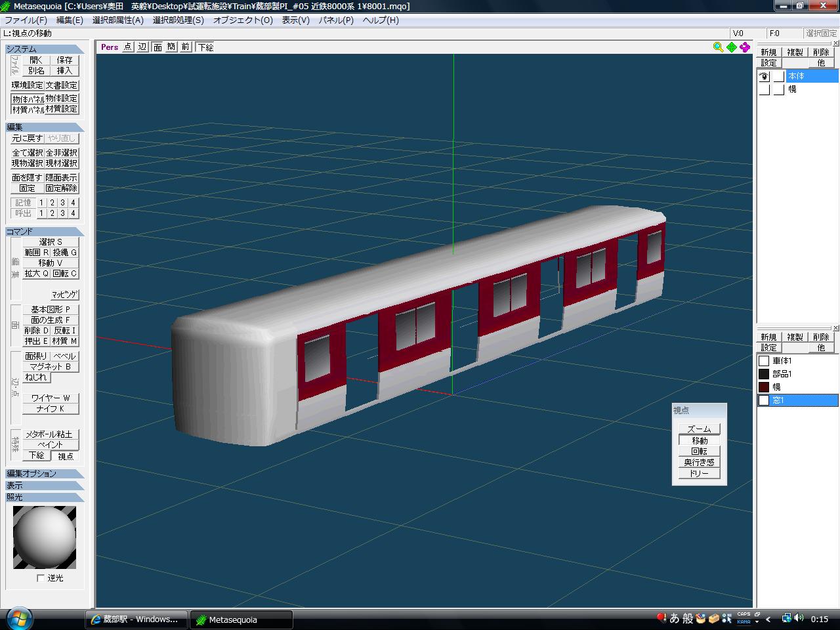Image resolution: width=840 pixels, height=630 pixels.
Task: Click the 挿入 insert button
Action: [x=64, y=70]
